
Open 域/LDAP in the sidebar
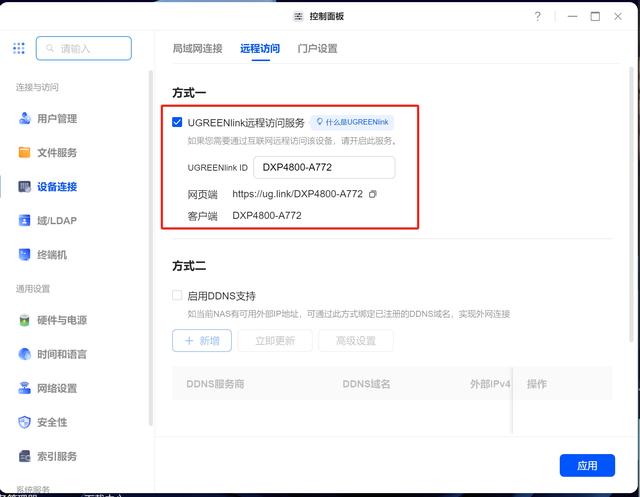(x=57, y=221)
